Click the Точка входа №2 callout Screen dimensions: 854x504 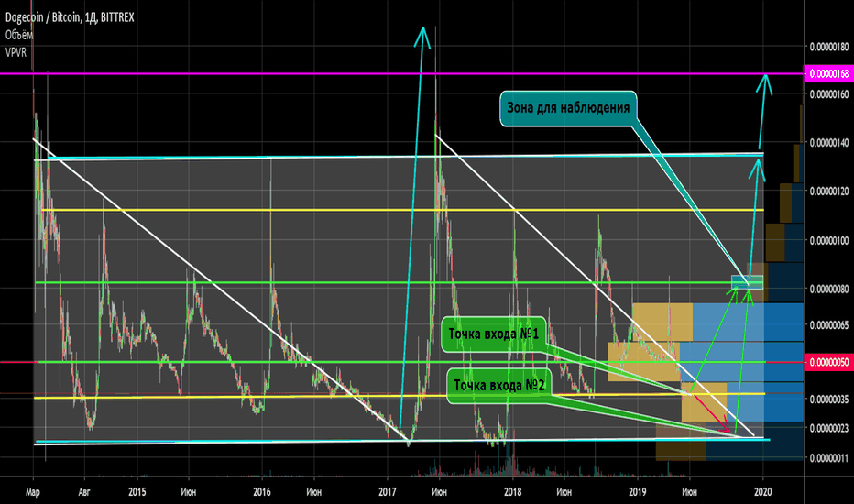point(498,386)
